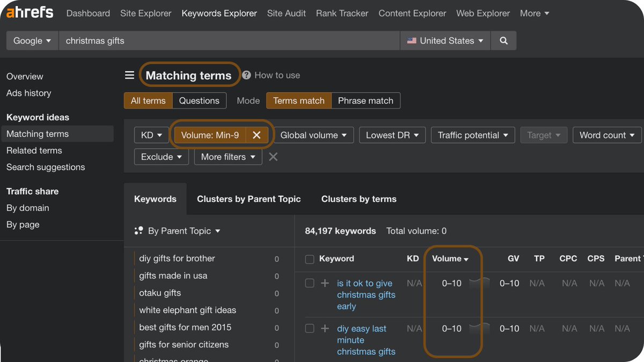This screenshot has width=644, height=362.
Task: Open the hamburger menu beside Matching terms
Action: click(x=129, y=75)
